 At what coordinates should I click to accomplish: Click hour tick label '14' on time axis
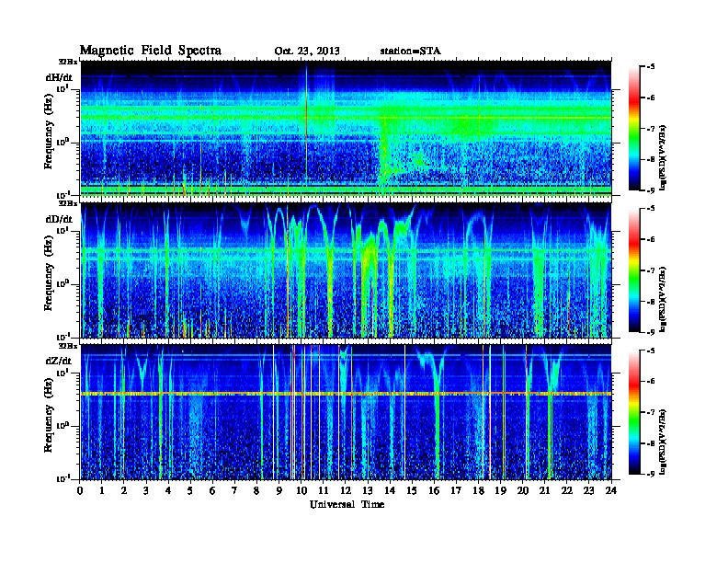coord(390,490)
